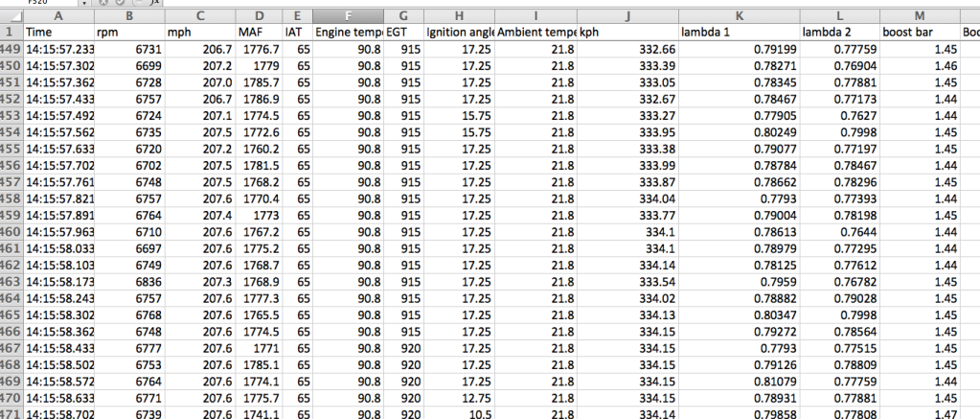This screenshot has width=980, height=419.
Task: Select column L header
Action: 840,16
